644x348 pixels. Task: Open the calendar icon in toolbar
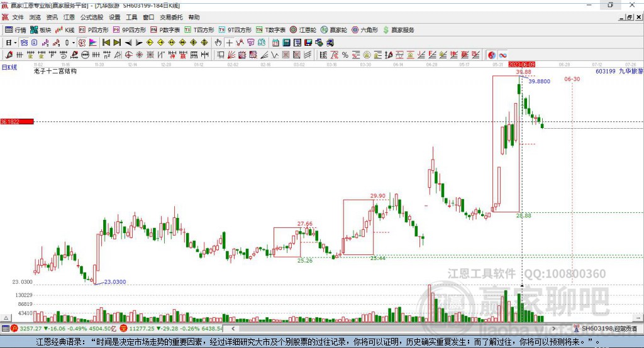coord(275,43)
